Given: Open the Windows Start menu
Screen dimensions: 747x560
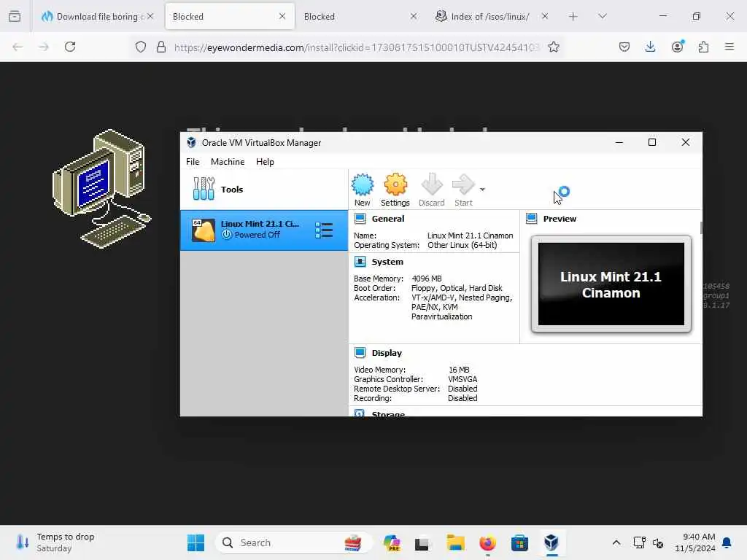Looking at the screenshot, I should coord(196,542).
